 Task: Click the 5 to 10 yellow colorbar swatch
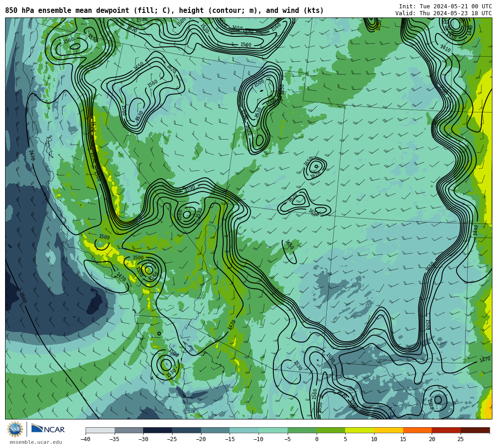click(x=360, y=430)
